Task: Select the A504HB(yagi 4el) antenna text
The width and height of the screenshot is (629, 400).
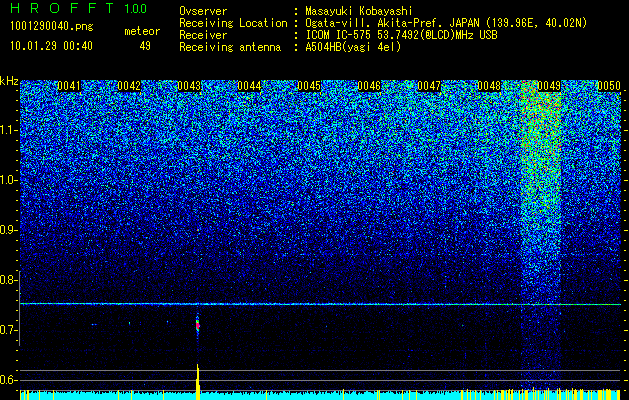Action: tap(353, 47)
